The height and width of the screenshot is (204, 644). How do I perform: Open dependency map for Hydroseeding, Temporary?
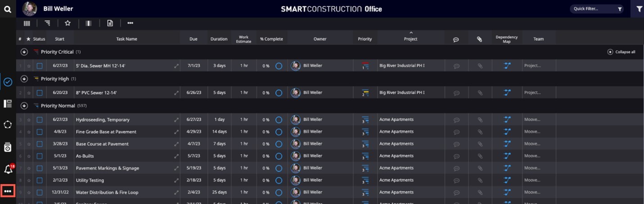click(507, 120)
